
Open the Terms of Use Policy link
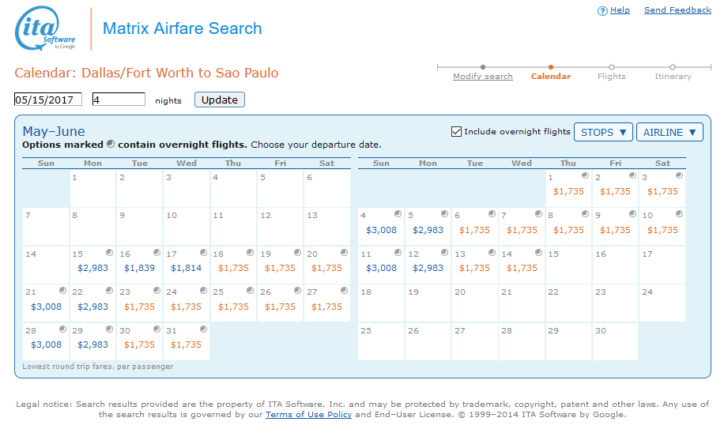tap(308, 414)
